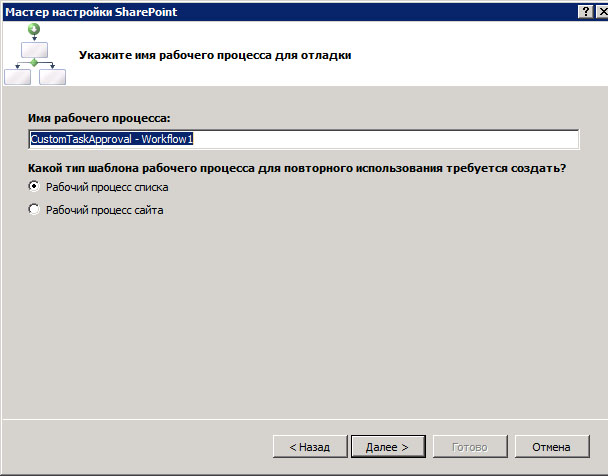Click the workflow name field with CustomTaskApproval text
This screenshot has height=476, width=608.
coord(304,139)
